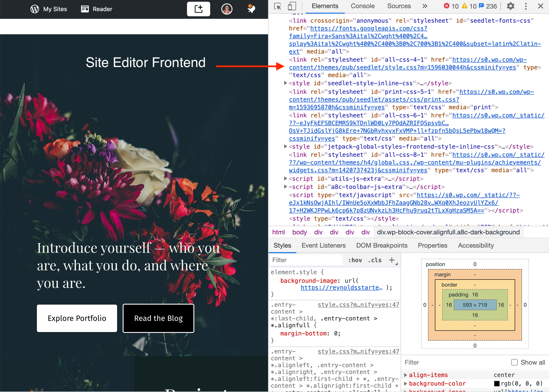
Task: Toggle the .cls class editor
Action: click(x=374, y=260)
